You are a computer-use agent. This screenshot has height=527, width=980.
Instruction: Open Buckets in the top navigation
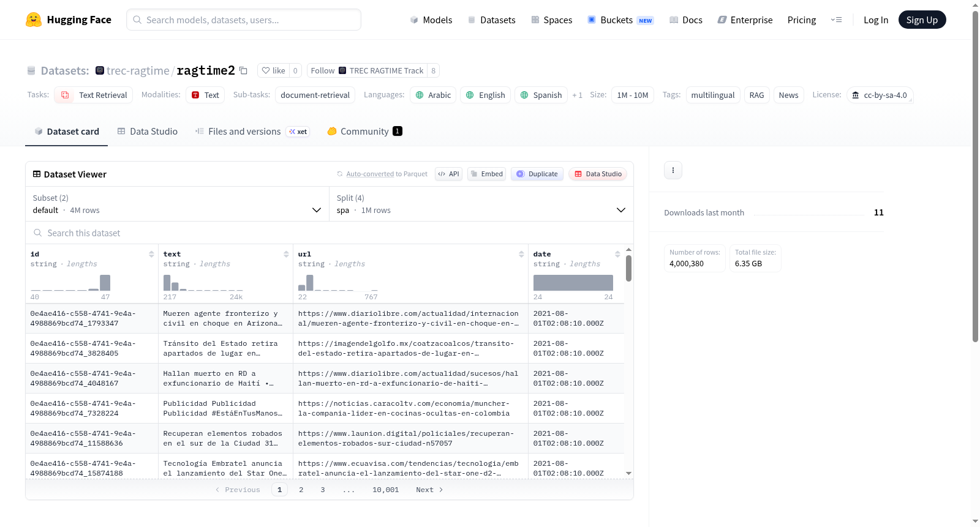[620, 20]
